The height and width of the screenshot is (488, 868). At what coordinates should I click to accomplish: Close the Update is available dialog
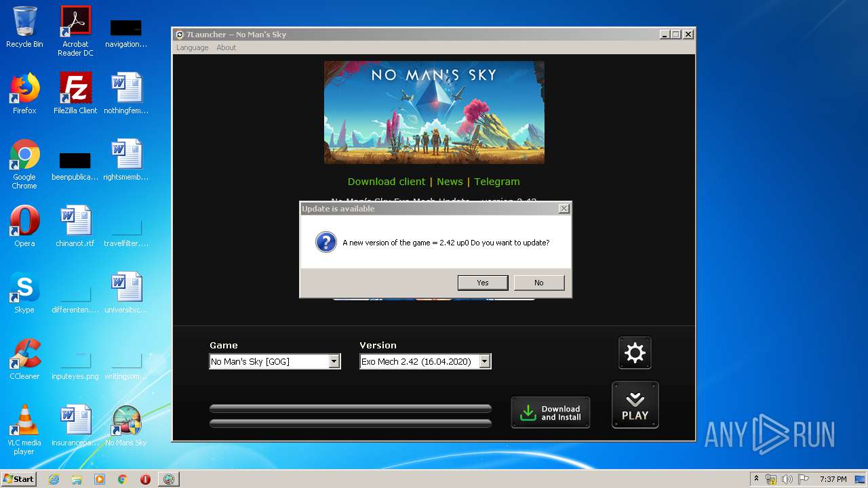(x=564, y=209)
